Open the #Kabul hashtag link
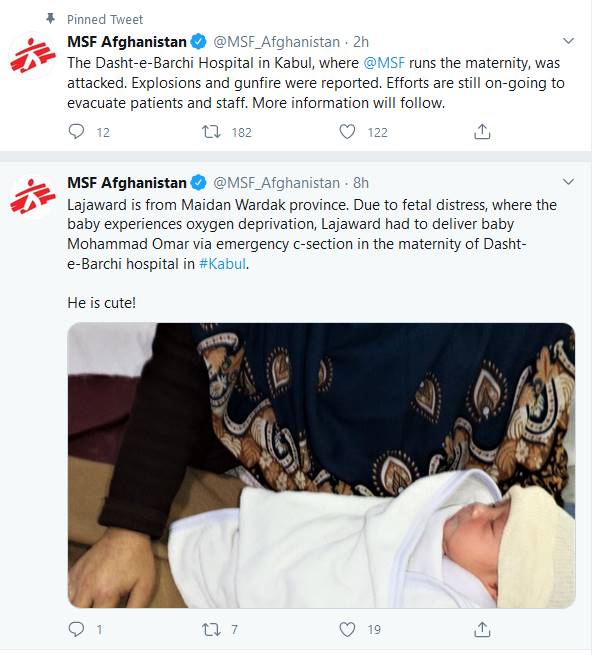This screenshot has width=594, height=655. tap(222, 264)
